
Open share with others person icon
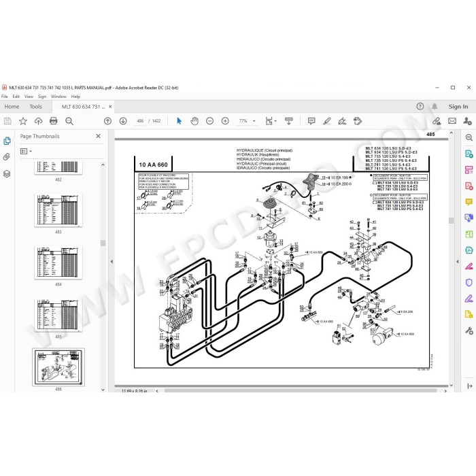tap(468, 121)
